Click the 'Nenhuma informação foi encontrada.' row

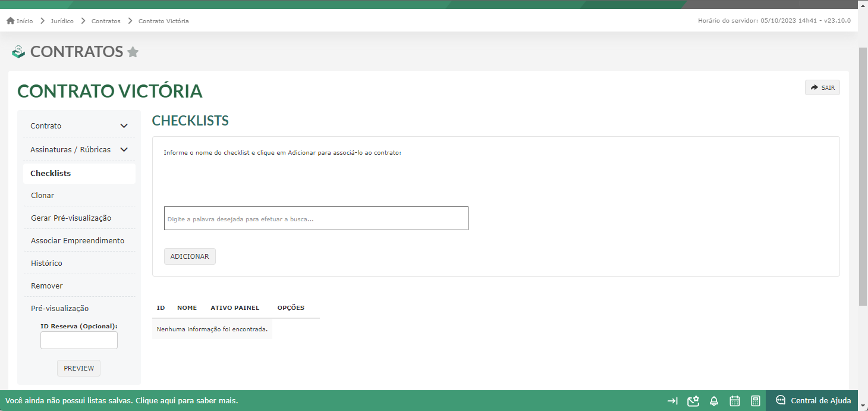212,329
